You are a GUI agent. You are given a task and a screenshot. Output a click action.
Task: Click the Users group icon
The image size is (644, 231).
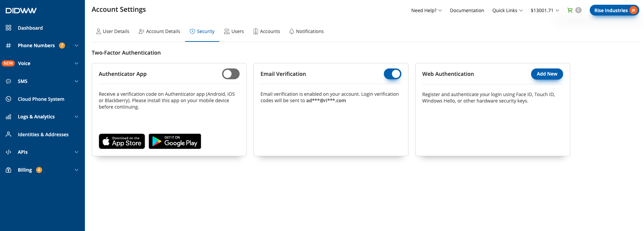click(227, 31)
